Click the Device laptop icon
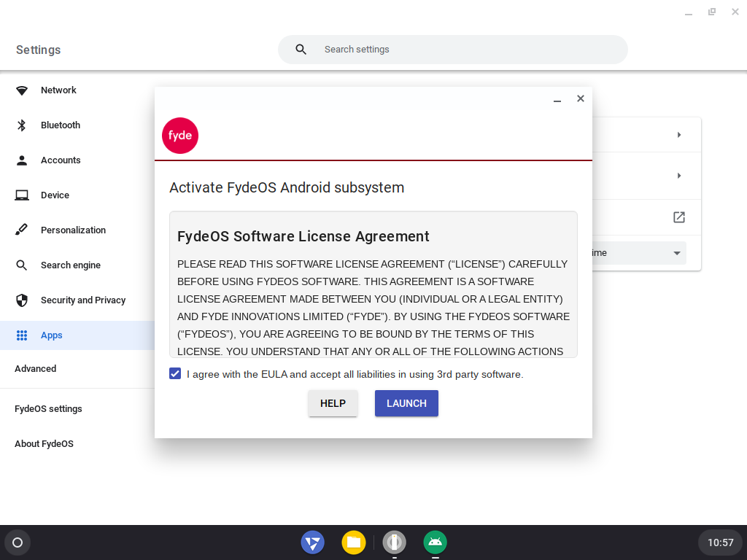 21,195
